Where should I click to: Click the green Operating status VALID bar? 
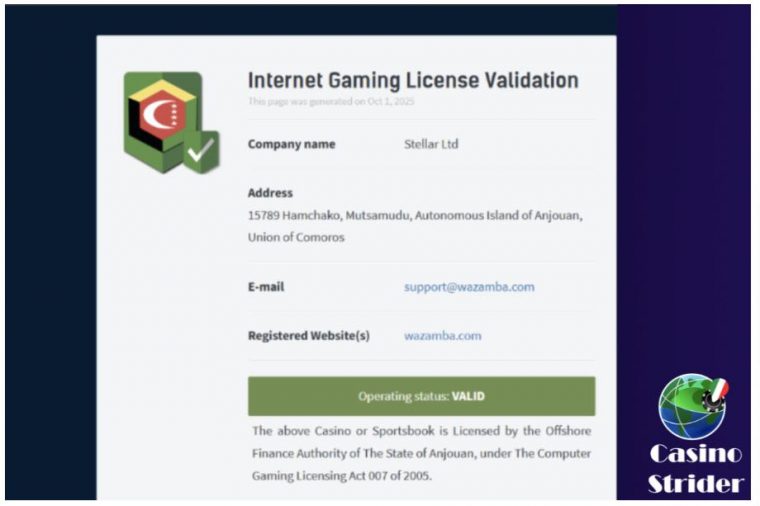point(421,396)
